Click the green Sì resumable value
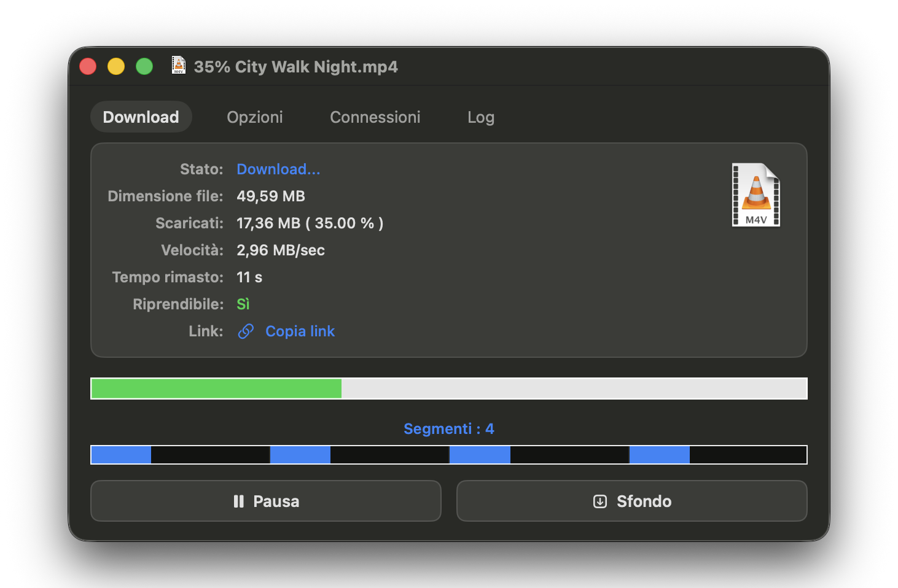 pyautogui.click(x=243, y=304)
